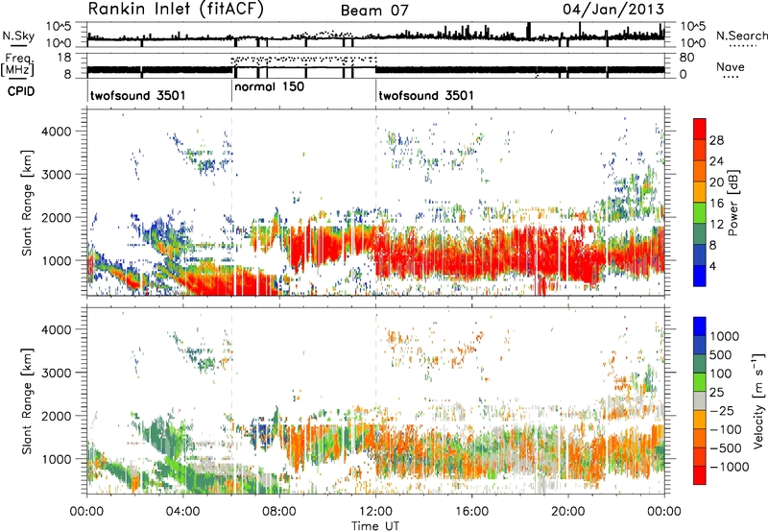Click the "Time UT" axis title
This screenshot has width=768, height=532.
tap(375, 526)
